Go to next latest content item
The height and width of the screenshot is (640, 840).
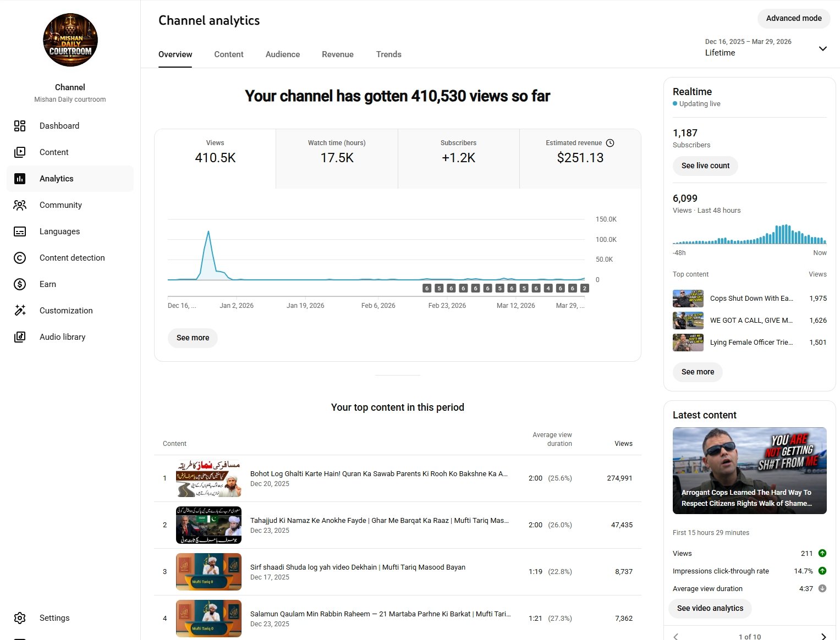click(x=823, y=636)
